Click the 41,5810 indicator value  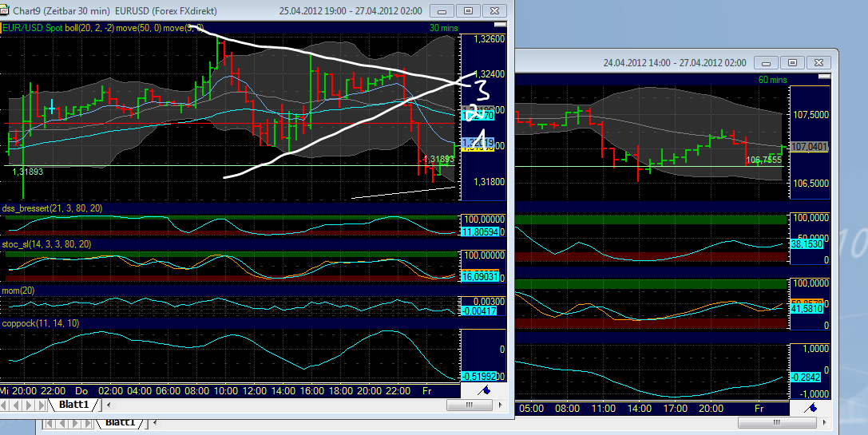pyautogui.click(x=807, y=308)
